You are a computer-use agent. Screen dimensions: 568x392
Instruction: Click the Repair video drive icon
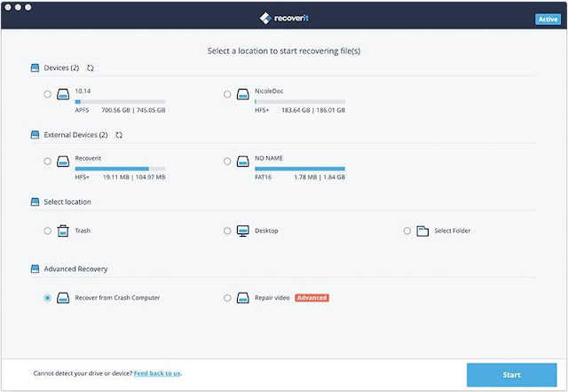[242, 298]
